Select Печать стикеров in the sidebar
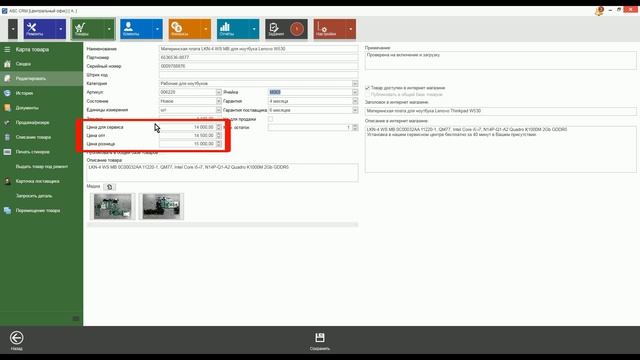 click(x=41, y=152)
